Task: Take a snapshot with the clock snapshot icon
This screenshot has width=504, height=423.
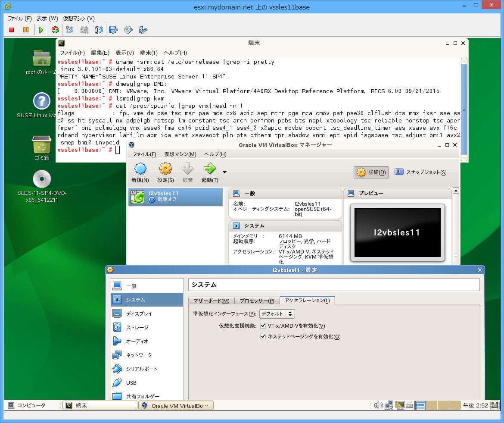Action: tap(69, 30)
